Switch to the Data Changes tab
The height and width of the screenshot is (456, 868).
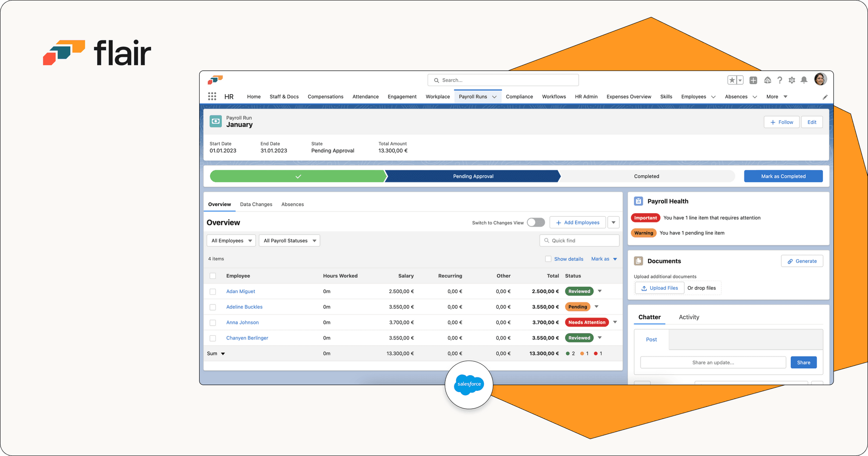(256, 205)
